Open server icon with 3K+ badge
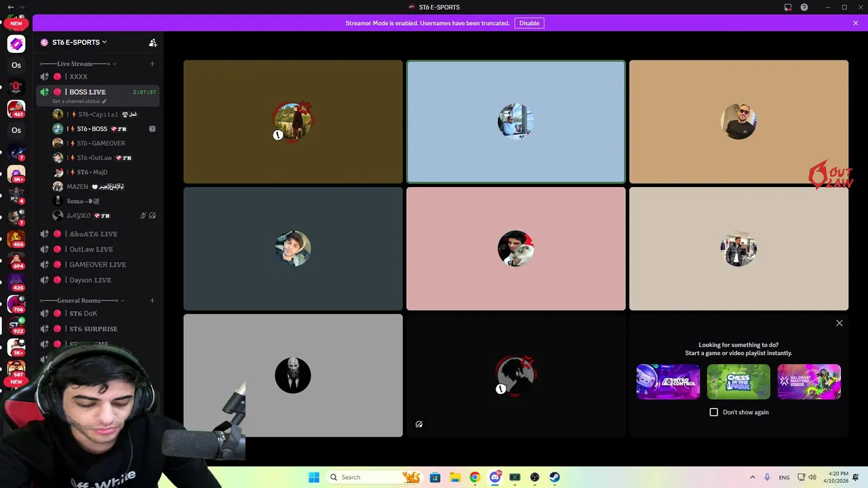The height and width of the screenshot is (488, 868). (16, 174)
